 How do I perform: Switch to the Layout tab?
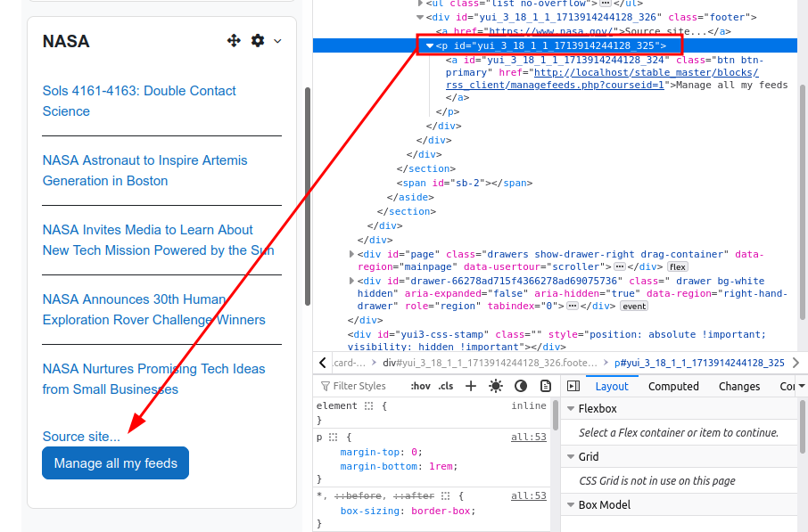click(612, 386)
